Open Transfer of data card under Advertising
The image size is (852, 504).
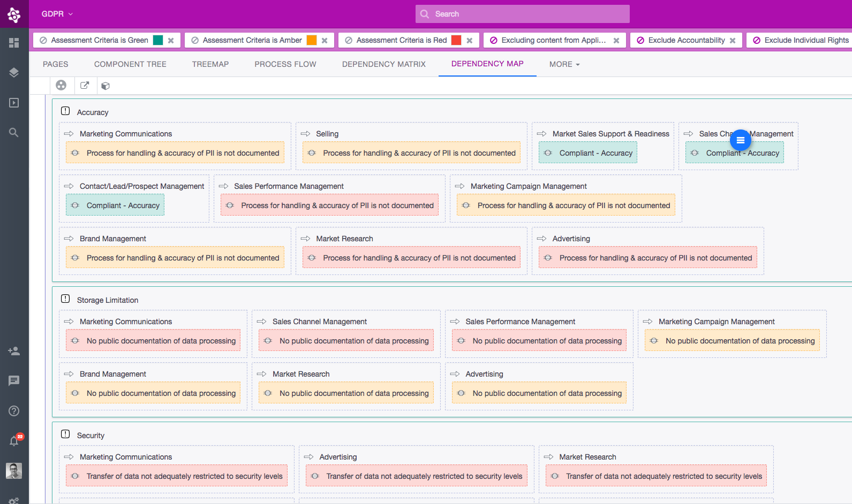pyautogui.click(x=417, y=476)
